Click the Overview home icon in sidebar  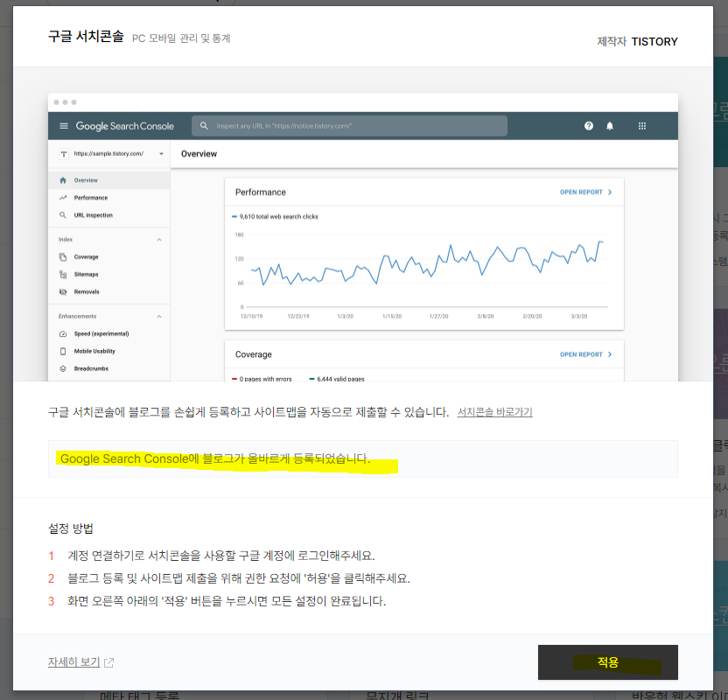point(63,180)
